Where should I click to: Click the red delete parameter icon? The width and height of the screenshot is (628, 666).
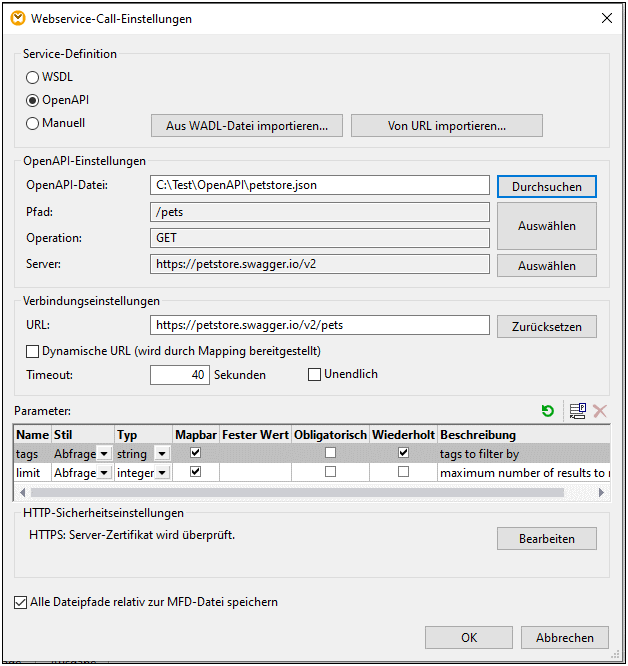[600, 411]
